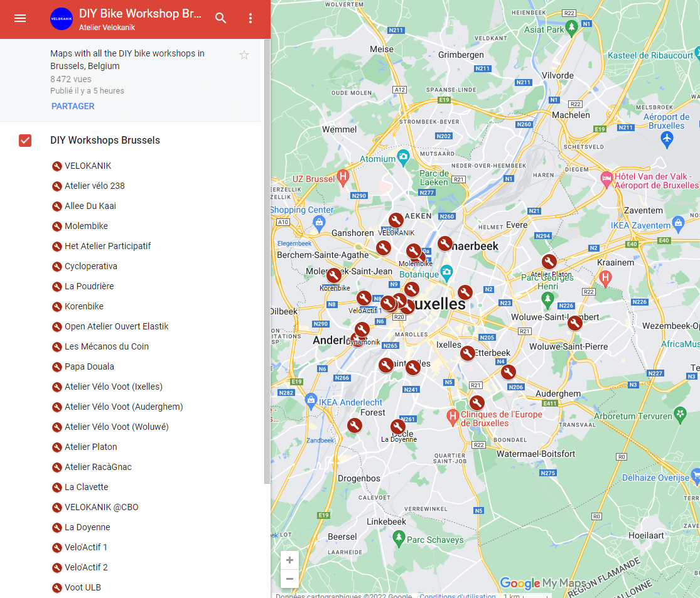Star this map as favorite
Viewport: 700px width, 598px height.
point(244,55)
